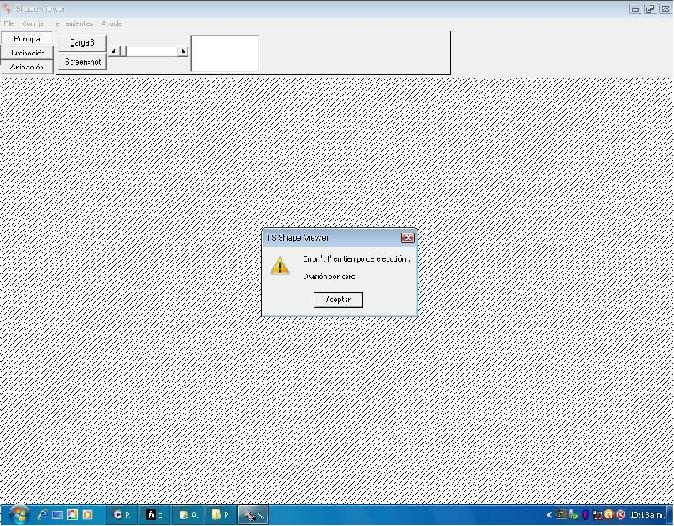Click the button directly above Screenshot

[83, 43]
